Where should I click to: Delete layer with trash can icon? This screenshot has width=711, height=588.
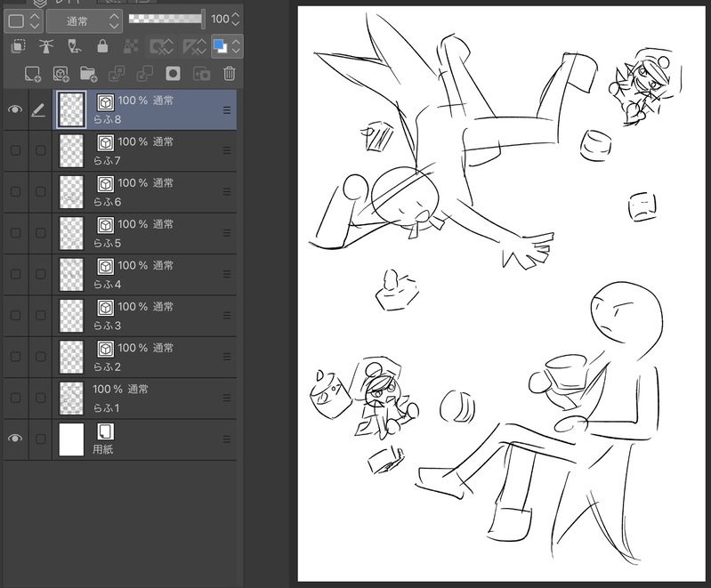coord(230,74)
